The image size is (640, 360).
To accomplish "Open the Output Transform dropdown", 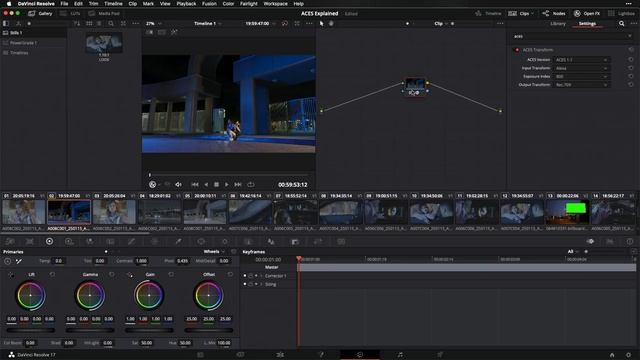I will (581, 85).
